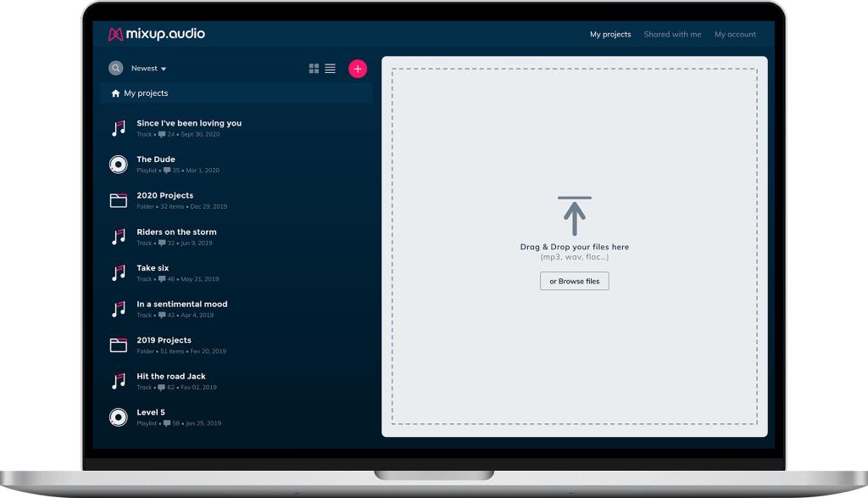Open folder 2020 Projects

pos(165,195)
